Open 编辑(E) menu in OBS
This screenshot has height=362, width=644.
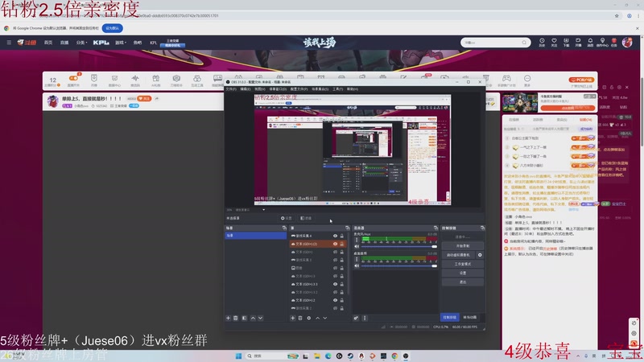pyautogui.click(x=246, y=89)
